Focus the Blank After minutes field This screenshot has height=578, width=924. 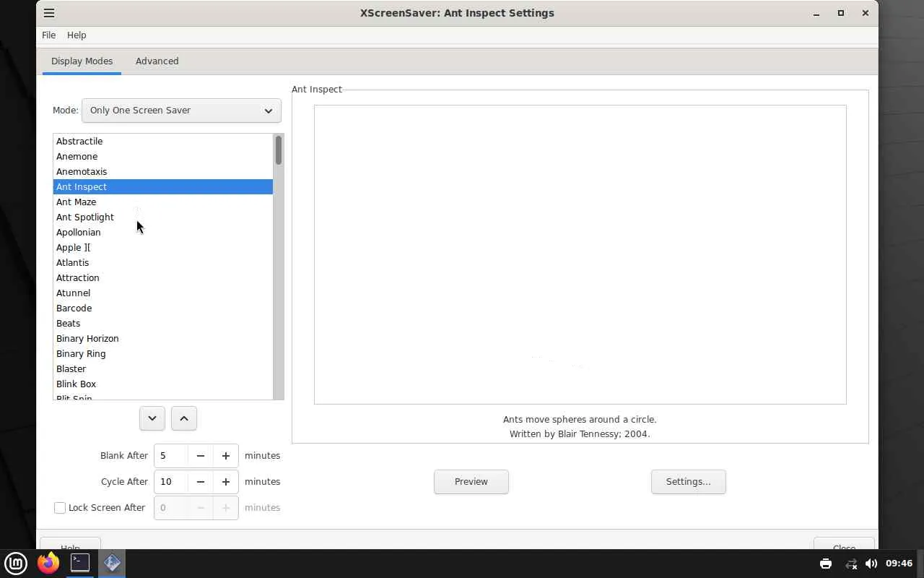coord(171,456)
